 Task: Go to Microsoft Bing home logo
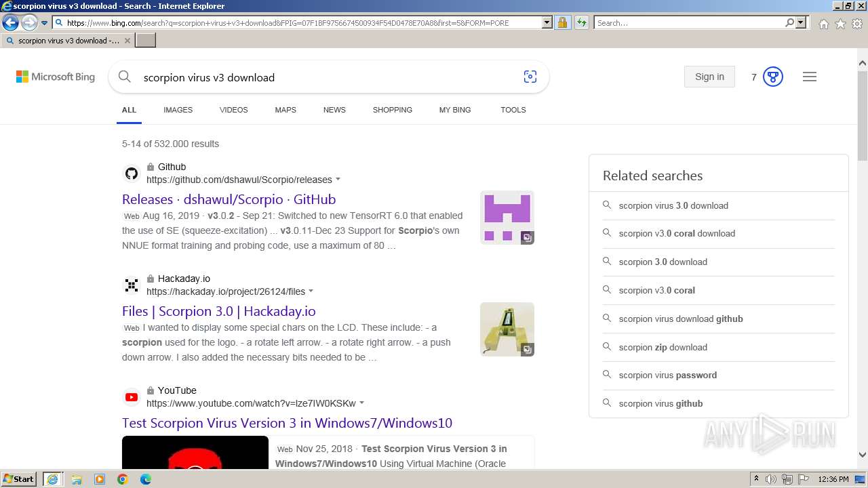coord(56,77)
